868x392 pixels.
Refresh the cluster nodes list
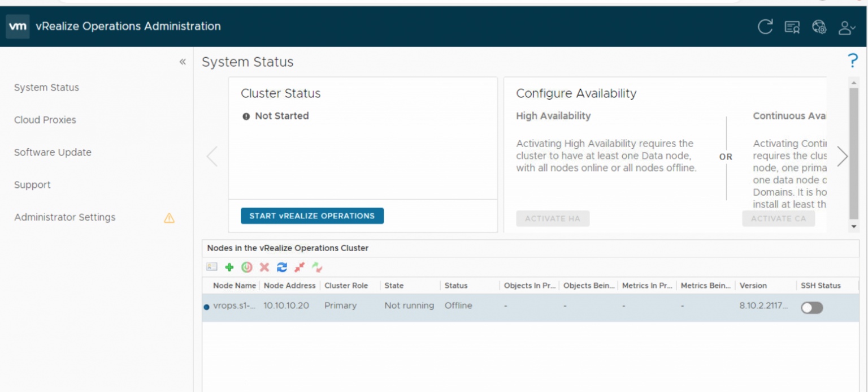coord(281,267)
